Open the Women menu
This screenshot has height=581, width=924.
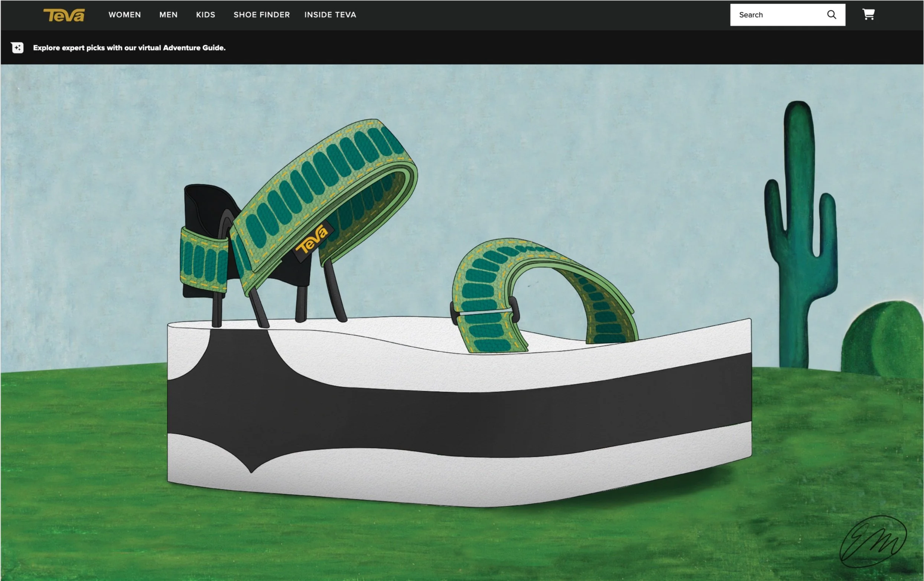124,14
